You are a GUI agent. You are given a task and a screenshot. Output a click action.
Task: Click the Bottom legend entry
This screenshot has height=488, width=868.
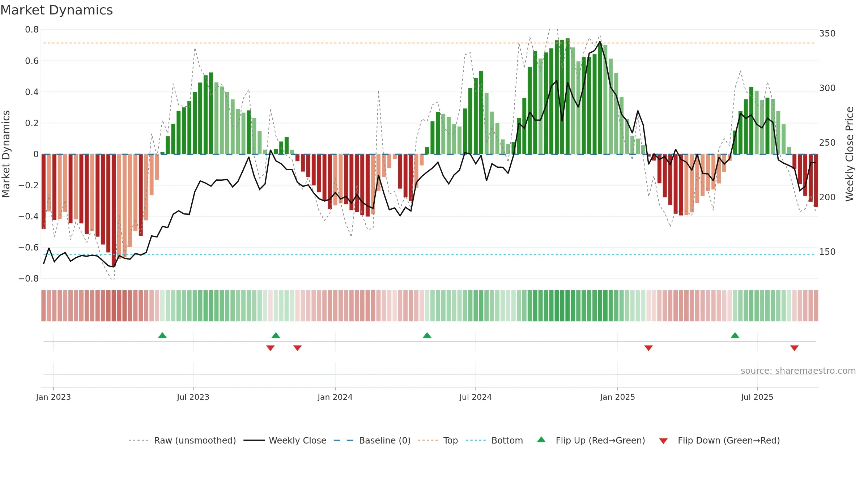point(494,440)
